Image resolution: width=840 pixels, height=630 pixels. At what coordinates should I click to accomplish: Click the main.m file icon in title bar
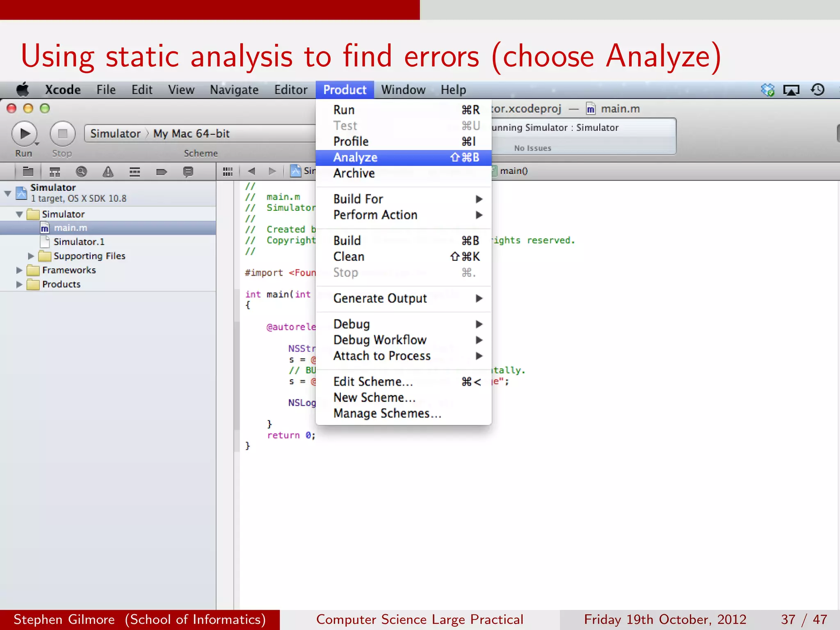591,109
